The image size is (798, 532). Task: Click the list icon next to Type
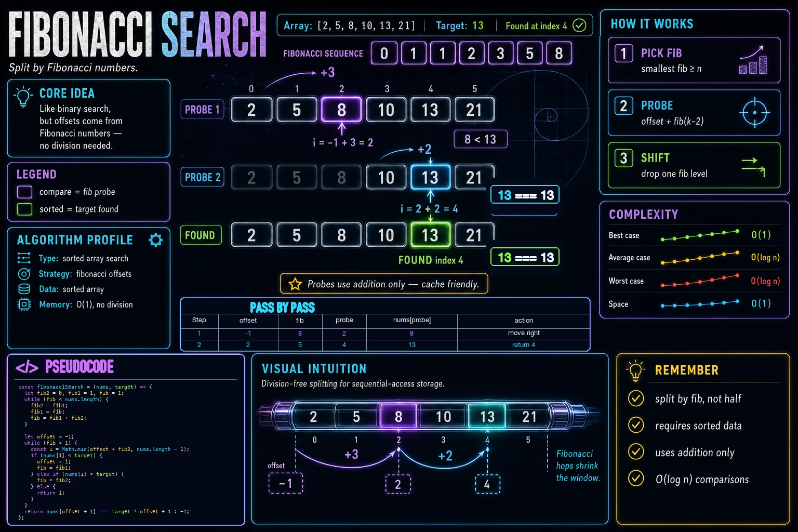[x=24, y=258]
